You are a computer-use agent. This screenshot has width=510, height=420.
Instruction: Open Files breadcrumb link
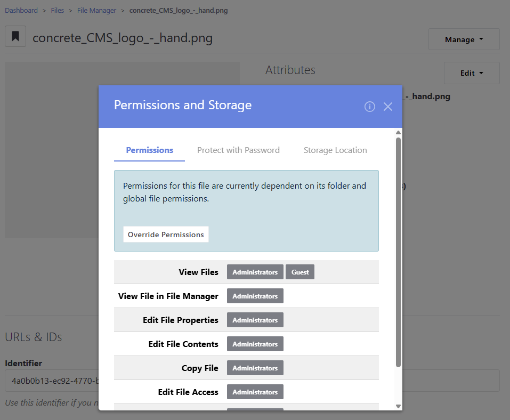[58, 11]
